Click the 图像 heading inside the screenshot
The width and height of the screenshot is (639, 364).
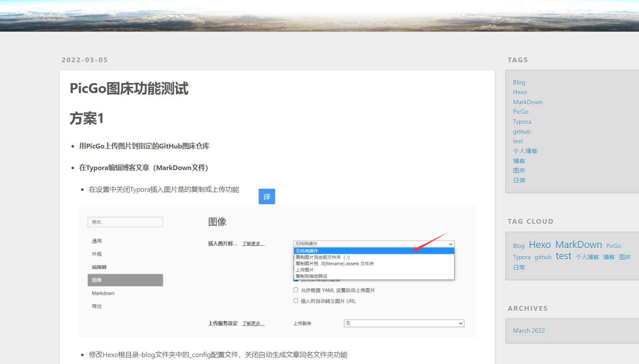pyautogui.click(x=217, y=222)
